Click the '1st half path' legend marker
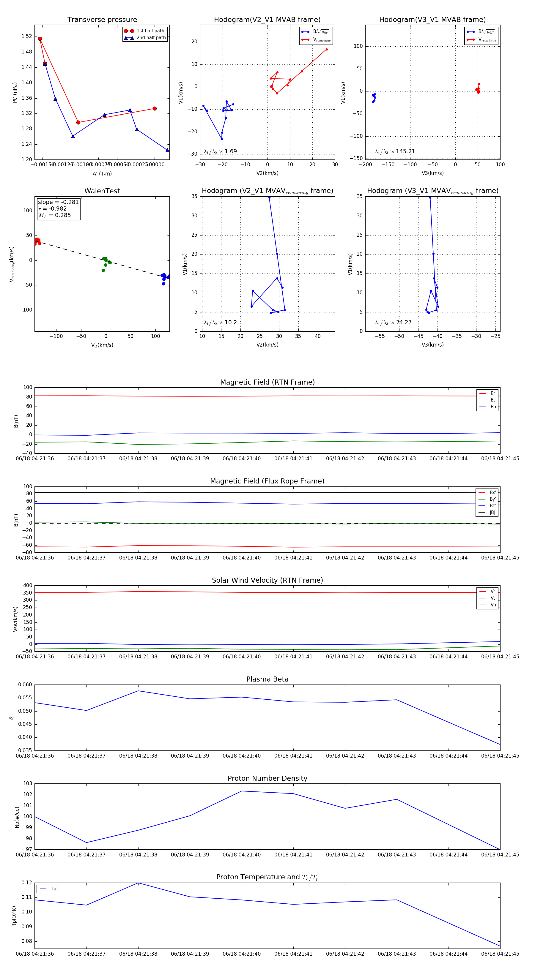 (129, 31)
